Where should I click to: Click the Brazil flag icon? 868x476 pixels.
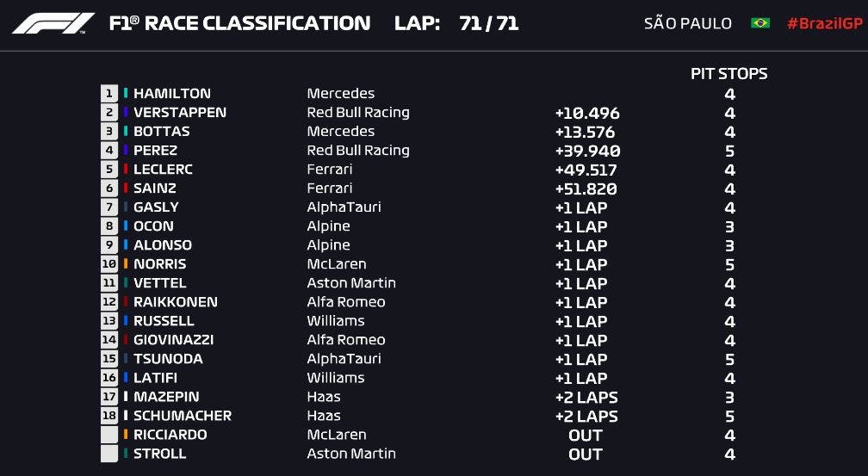(759, 23)
